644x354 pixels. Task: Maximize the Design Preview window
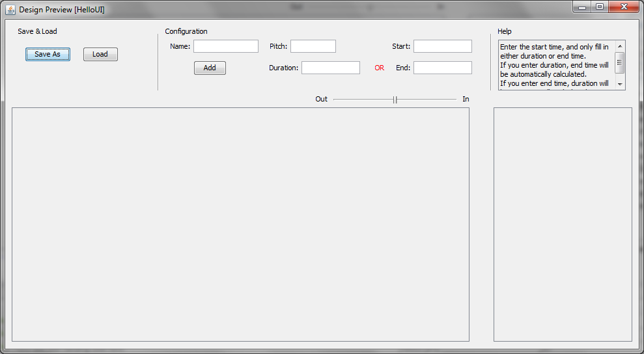(x=599, y=7)
